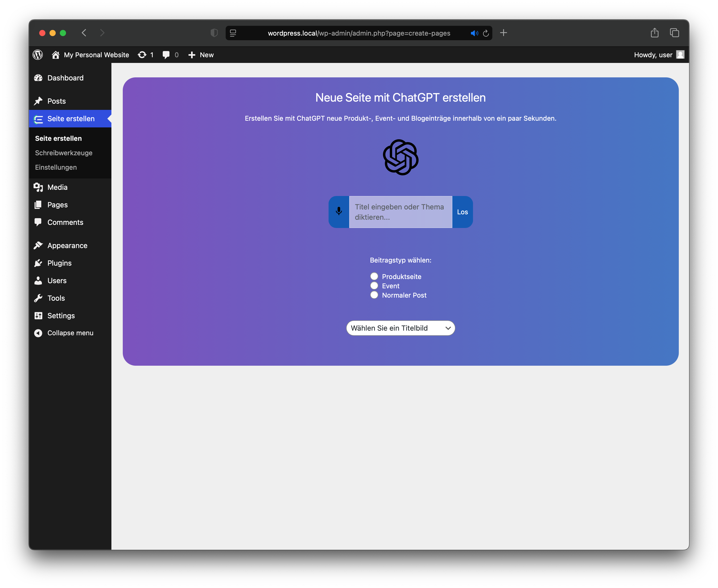Click the Safari share icon
The height and width of the screenshot is (588, 718).
pos(654,33)
